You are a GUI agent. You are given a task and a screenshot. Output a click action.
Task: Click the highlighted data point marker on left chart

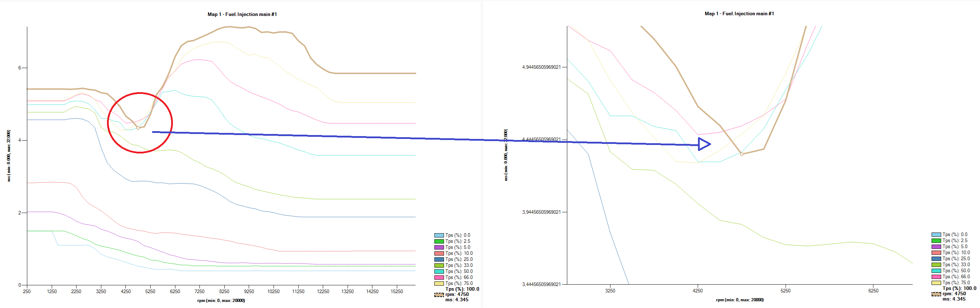pyautogui.click(x=138, y=128)
